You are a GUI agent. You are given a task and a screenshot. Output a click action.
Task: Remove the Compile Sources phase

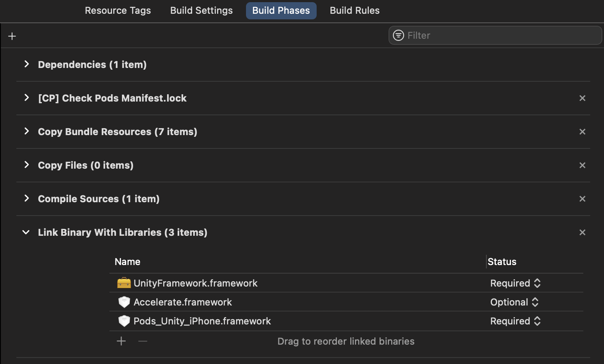[582, 199]
